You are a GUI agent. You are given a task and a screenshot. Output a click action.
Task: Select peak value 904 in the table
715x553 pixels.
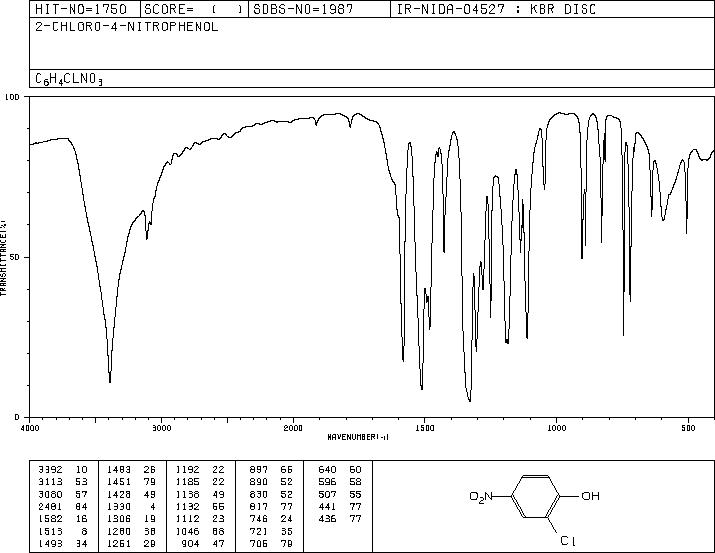(x=190, y=544)
